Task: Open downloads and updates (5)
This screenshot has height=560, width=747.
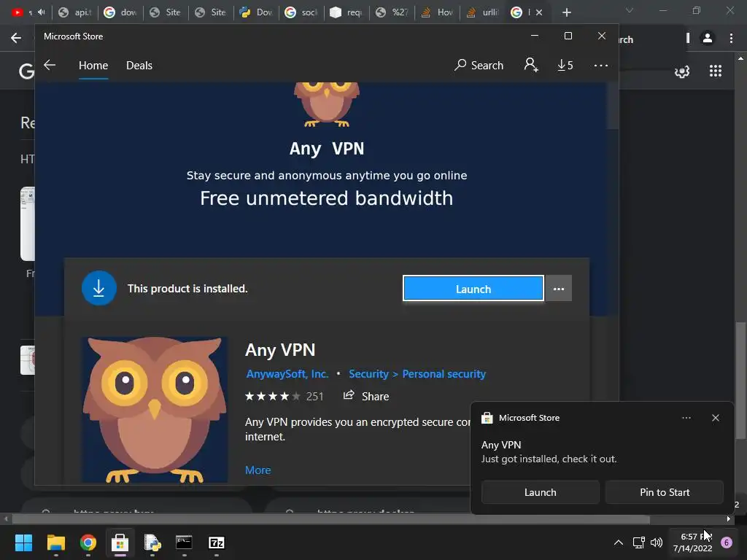Action: (x=565, y=65)
